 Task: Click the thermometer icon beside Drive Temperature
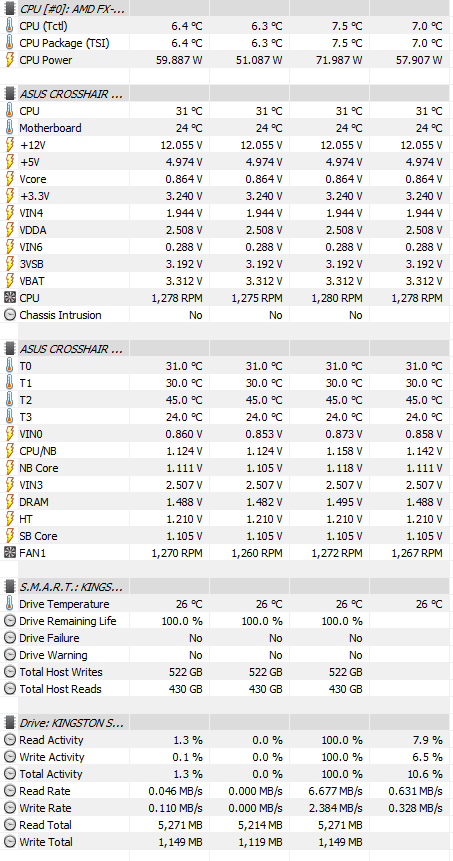(9, 604)
